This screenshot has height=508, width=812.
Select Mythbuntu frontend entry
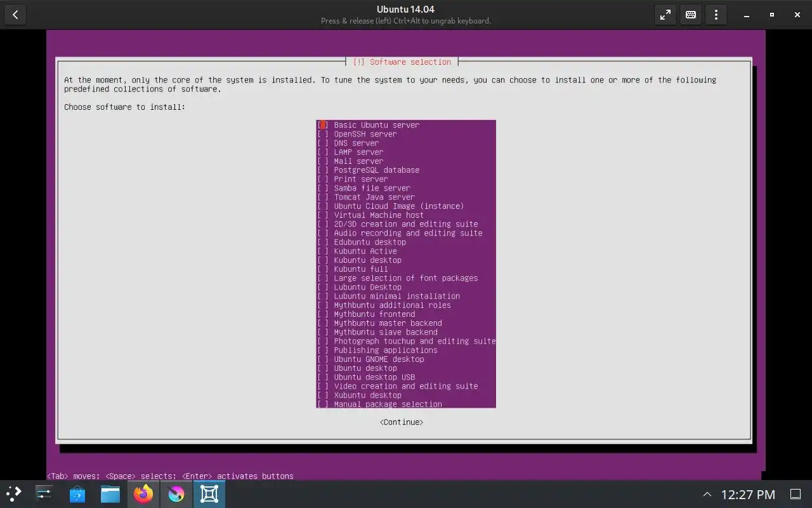[x=406, y=314]
